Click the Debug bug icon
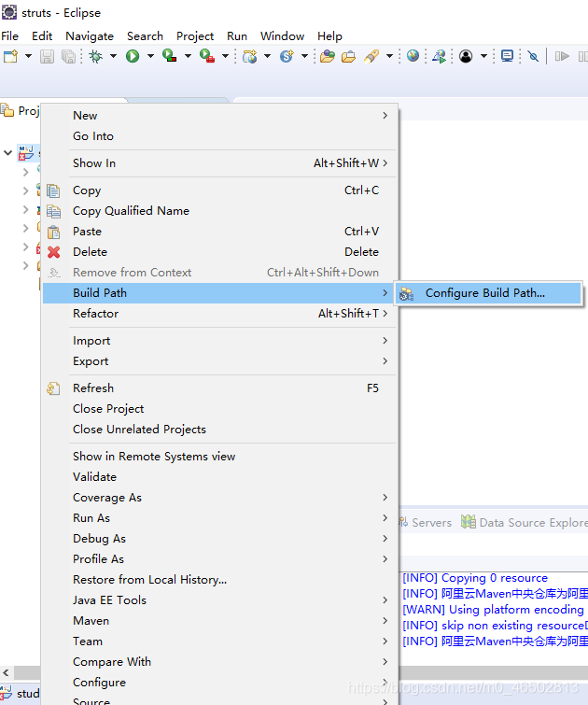The width and height of the screenshot is (588, 705). point(96,56)
